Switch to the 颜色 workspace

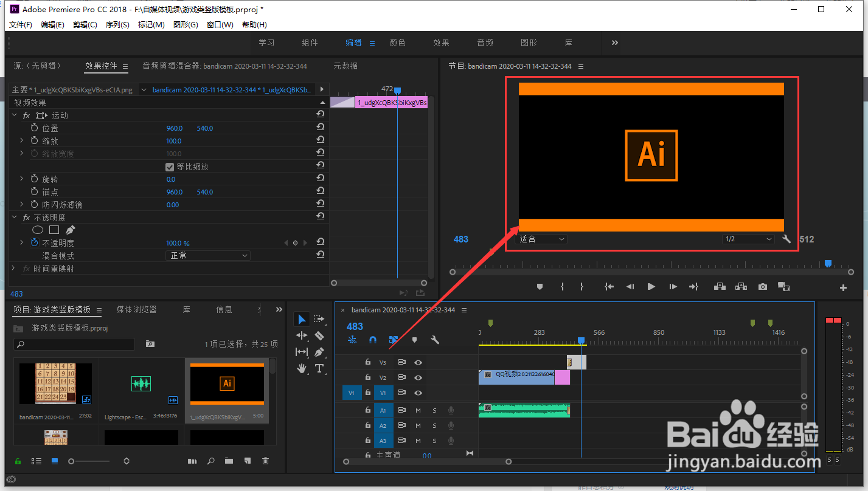click(398, 43)
